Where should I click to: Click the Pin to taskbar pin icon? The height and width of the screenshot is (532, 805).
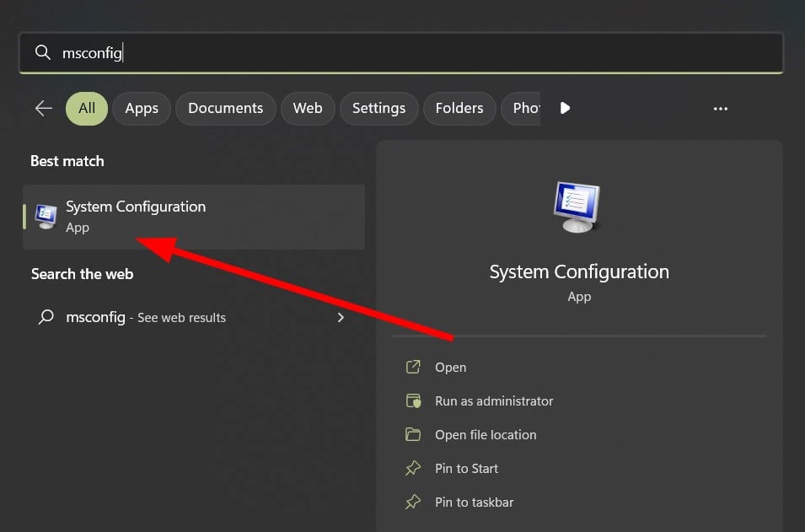click(x=413, y=502)
